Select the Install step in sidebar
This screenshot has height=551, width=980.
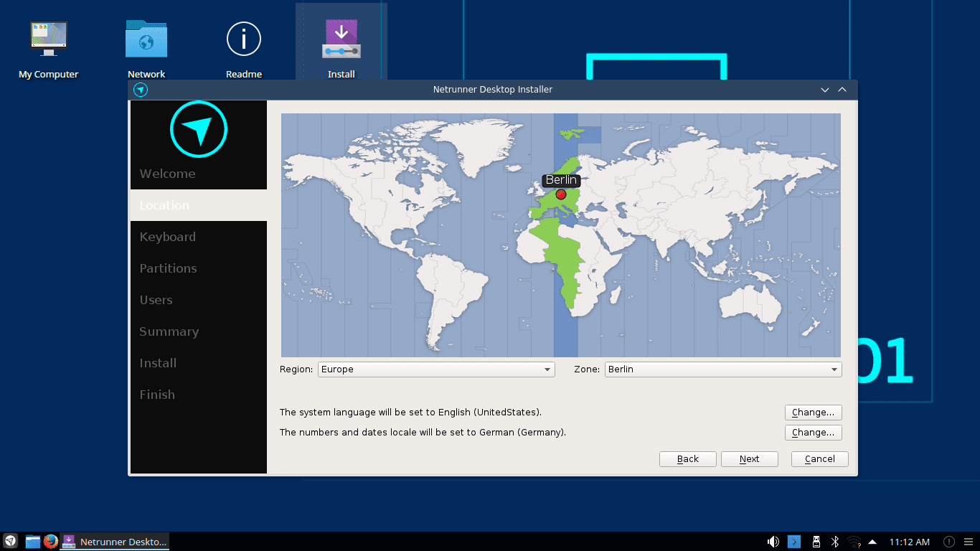tap(199, 363)
